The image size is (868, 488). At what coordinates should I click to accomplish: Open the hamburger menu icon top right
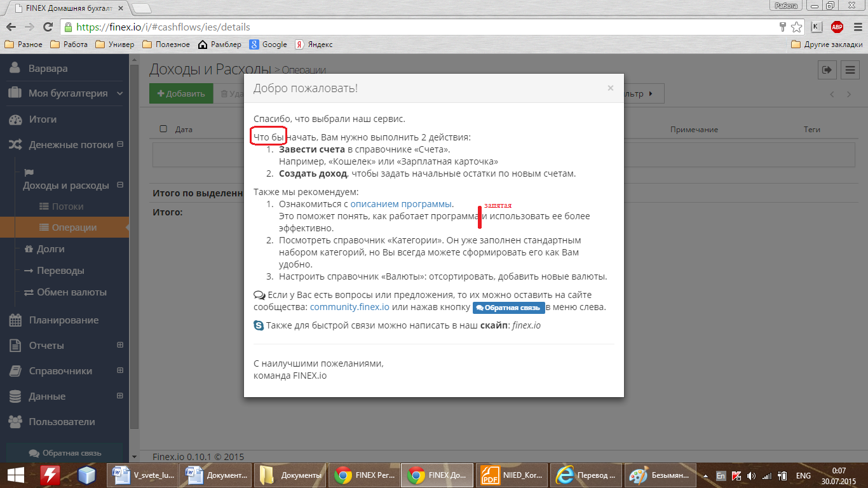[850, 70]
